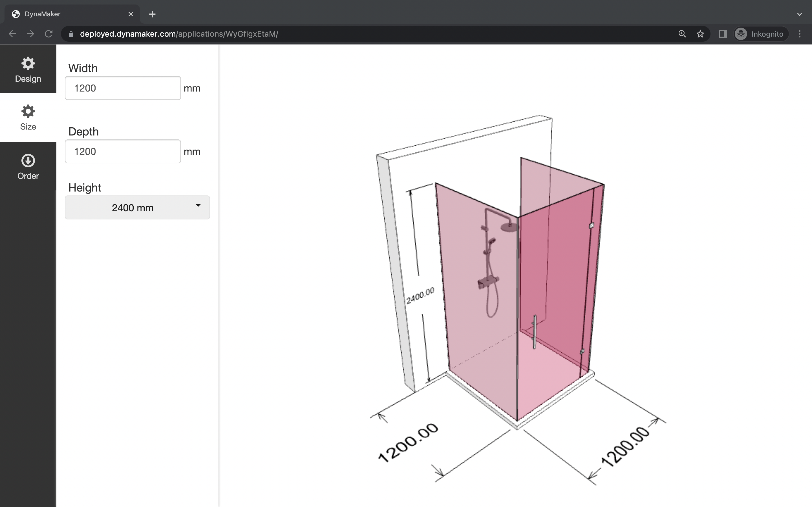Click the site security lock icon
The height and width of the screenshot is (507, 812).
[x=70, y=34]
